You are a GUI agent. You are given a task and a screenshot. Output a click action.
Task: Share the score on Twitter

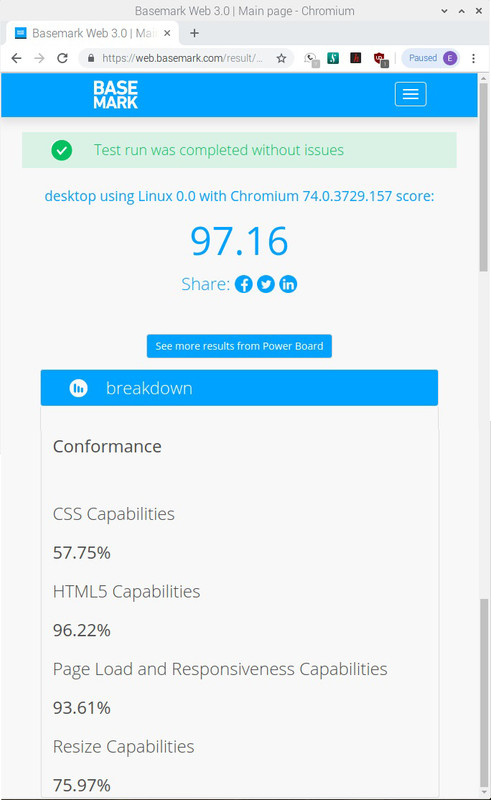pyautogui.click(x=266, y=284)
